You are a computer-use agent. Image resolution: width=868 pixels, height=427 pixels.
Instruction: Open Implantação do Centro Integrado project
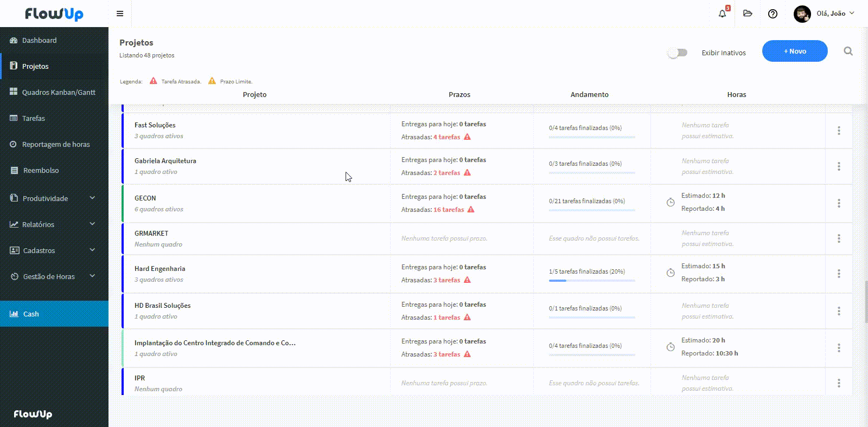pos(215,343)
